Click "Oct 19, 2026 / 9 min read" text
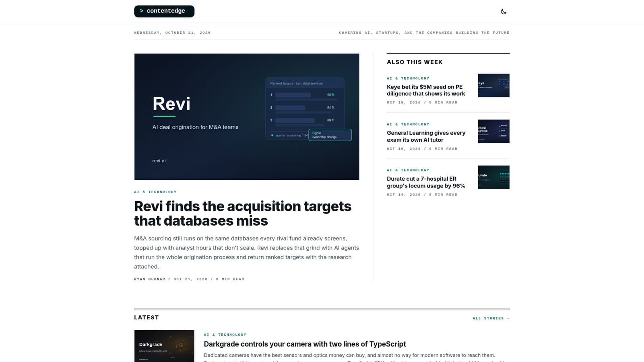Image resolution: width=644 pixels, height=362 pixels. click(x=422, y=103)
